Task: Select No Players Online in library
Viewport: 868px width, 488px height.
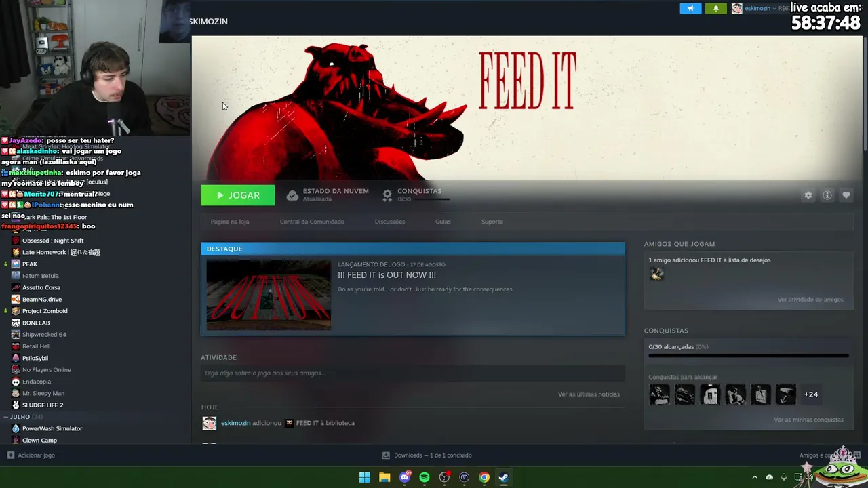Action: point(47,370)
